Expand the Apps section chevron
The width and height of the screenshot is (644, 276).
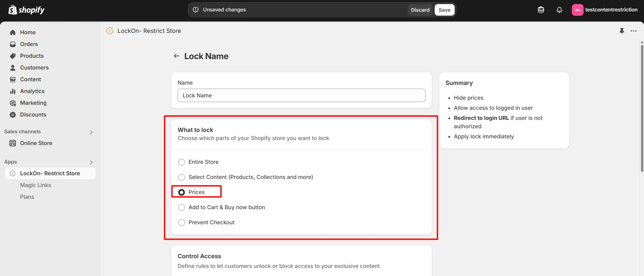(91, 162)
